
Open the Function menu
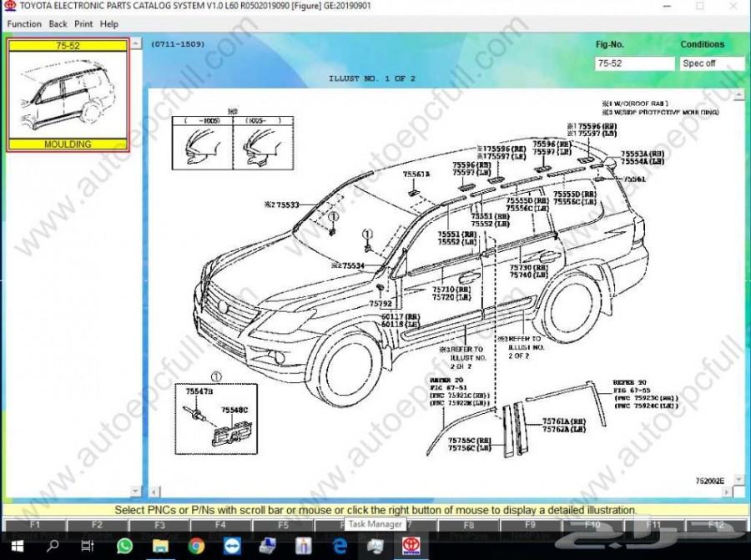[x=24, y=24]
